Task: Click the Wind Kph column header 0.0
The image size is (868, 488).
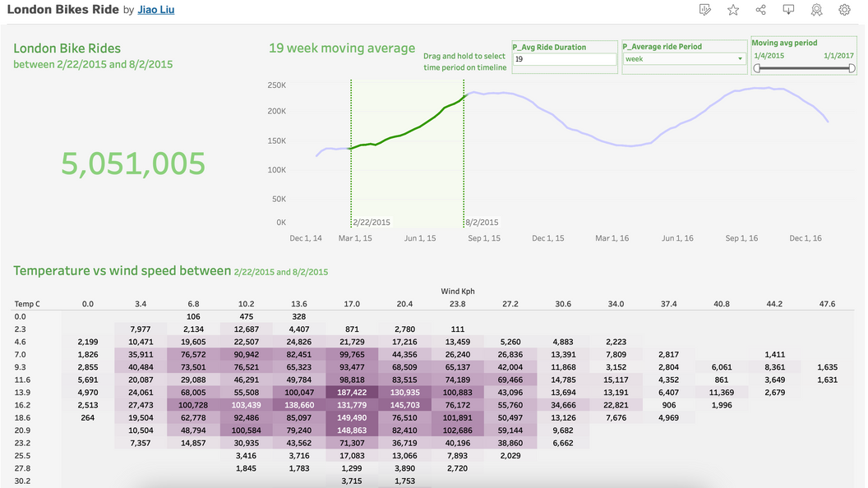Action: tap(87, 304)
